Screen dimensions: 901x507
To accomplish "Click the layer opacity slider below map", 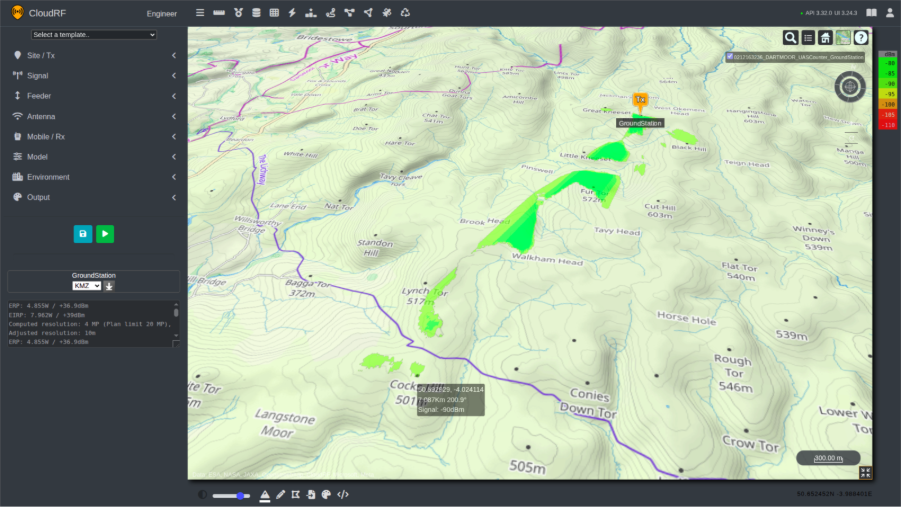I will pyautogui.click(x=231, y=495).
